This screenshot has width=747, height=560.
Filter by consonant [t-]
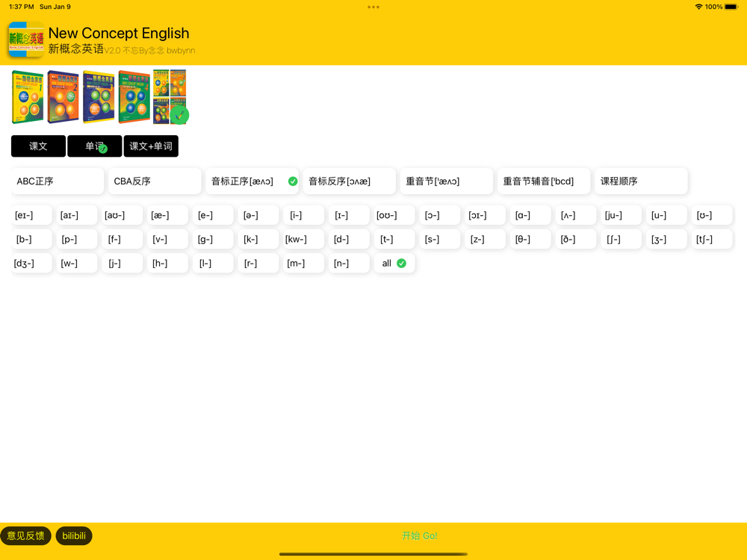(394, 239)
